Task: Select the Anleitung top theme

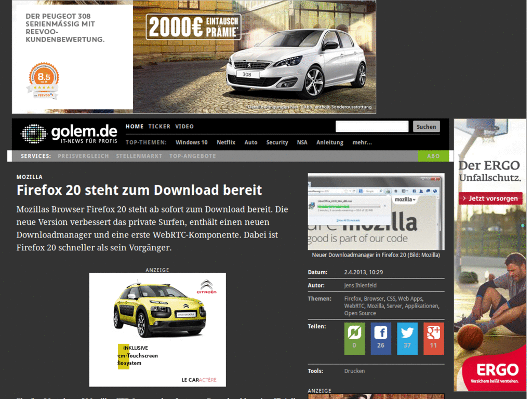Action: point(330,142)
